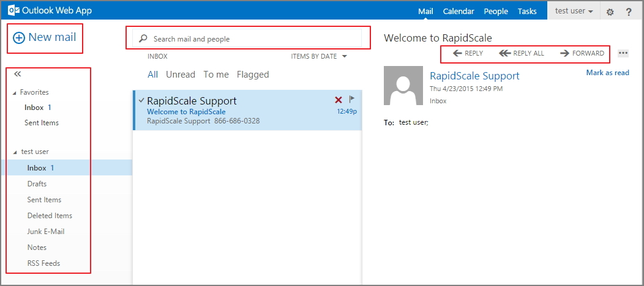Delete the RapidScale Support message with red X

click(338, 100)
